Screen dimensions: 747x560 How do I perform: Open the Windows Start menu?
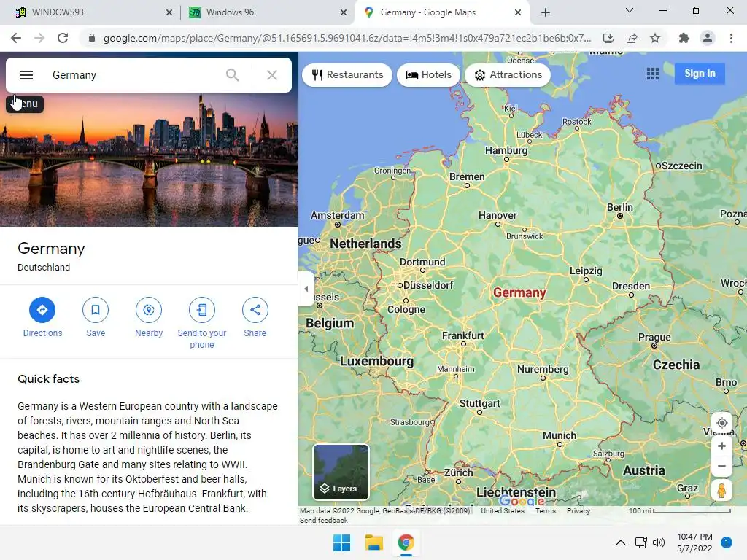click(x=341, y=542)
